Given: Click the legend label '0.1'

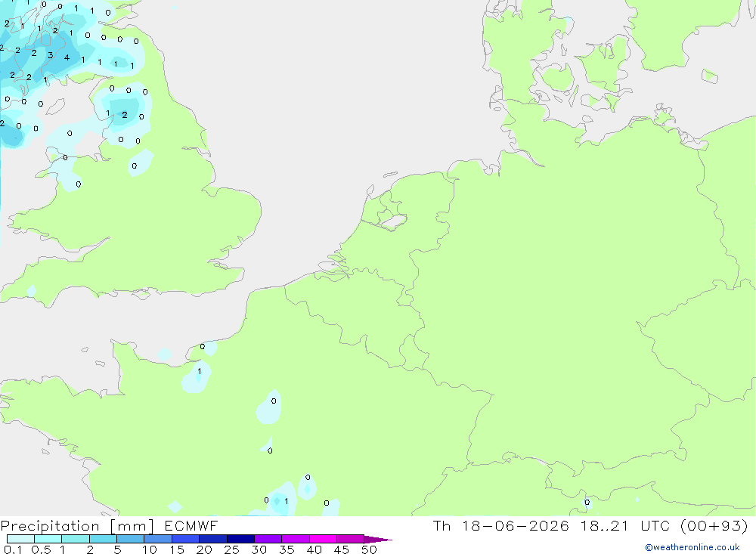Looking at the screenshot, I should click(x=13, y=549).
